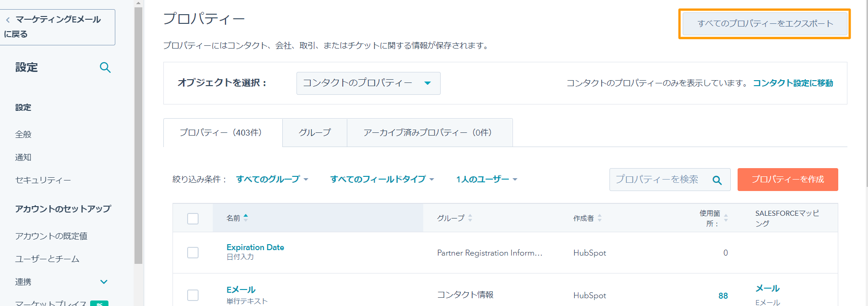Switch to the グループ tab
This screenshot has width=868, height=306.
click(x=314, y=133)
